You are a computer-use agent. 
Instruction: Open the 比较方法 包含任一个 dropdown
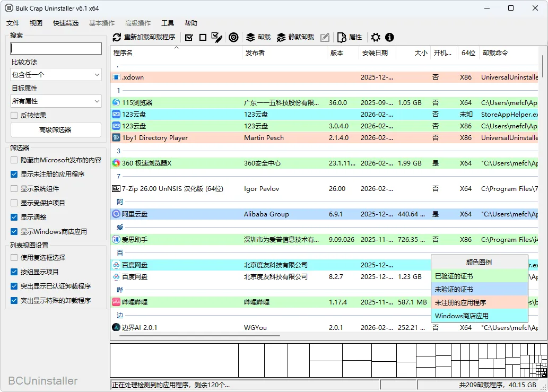(56, 75)
